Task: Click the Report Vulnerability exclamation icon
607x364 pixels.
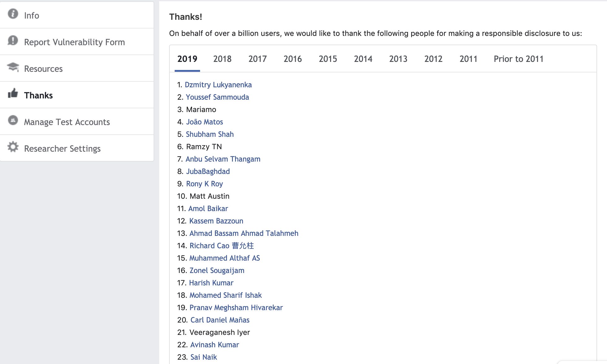Action: [13, 41]
